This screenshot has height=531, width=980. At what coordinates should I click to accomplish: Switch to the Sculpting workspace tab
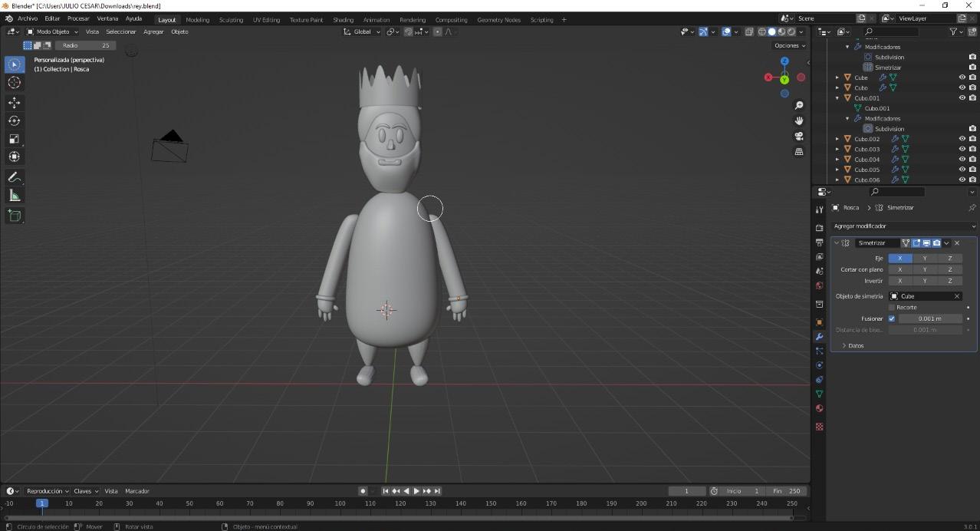click(x=231, y=20)
